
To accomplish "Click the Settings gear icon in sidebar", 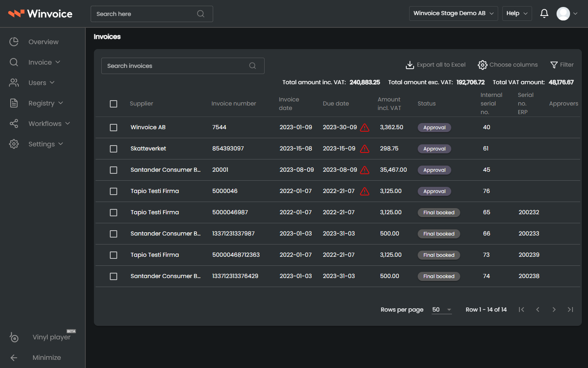I will tap(14, 144).
